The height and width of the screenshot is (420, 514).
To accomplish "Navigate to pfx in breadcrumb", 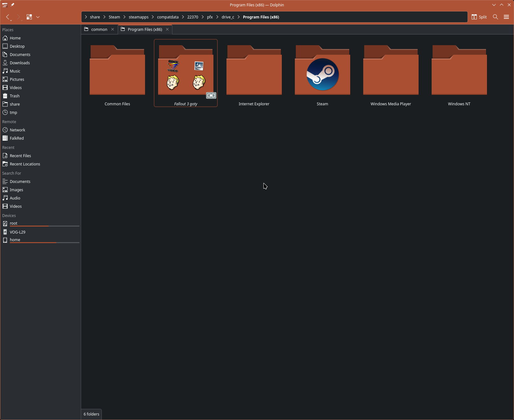I will coord(210,17).
